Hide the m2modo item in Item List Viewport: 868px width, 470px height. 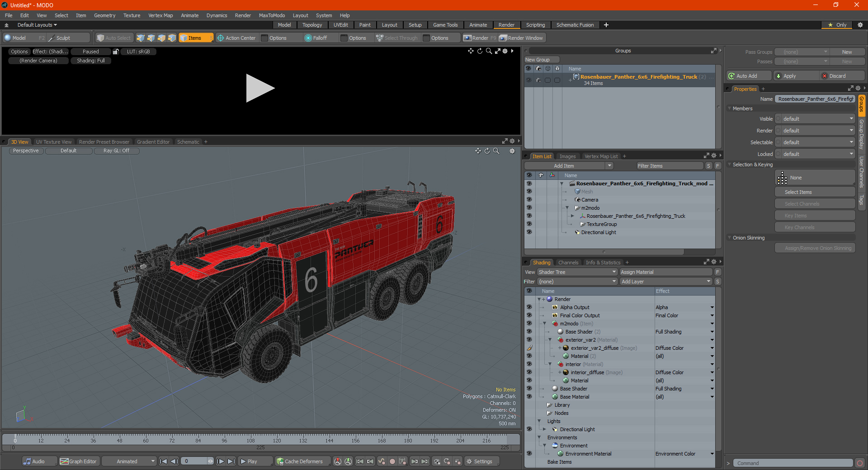click(x=529, y=207)
